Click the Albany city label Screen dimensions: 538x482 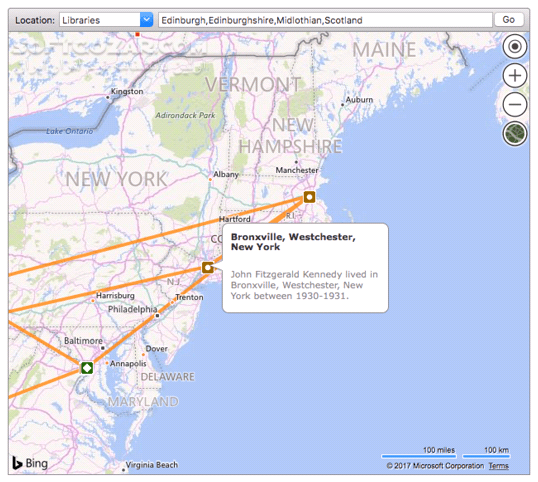(x=226, y=174)
